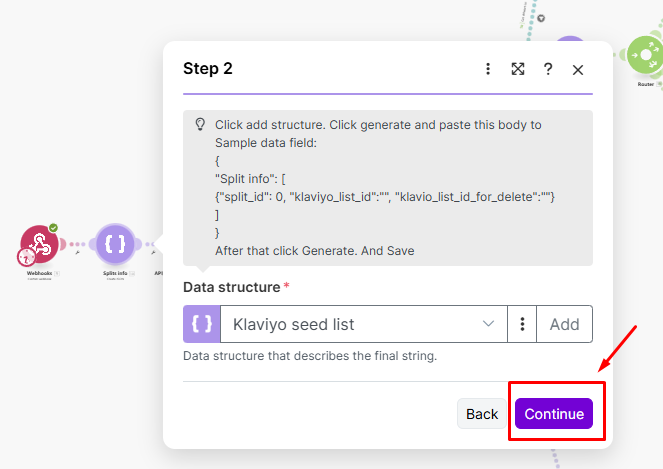Image resolution: width=663 pixels, height=469 pixels.
Task: Select the green Router module
Action: 645,55
